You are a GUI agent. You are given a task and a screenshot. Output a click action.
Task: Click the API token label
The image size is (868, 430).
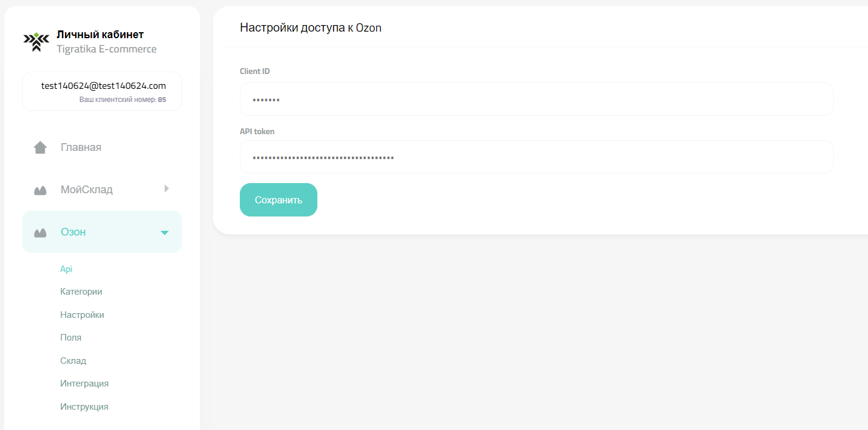tap(257, 131)
